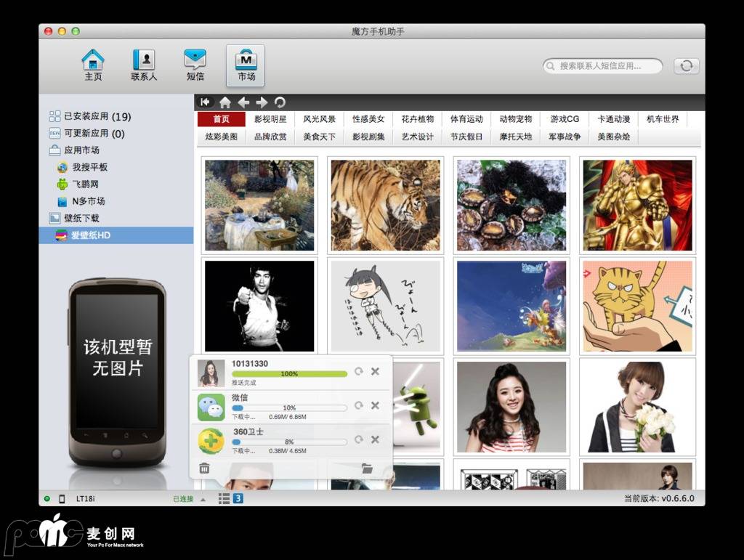The height and width of the screenshot is (560, 744).
Task: Open the 主页 home section
Action: pos(93,65)
